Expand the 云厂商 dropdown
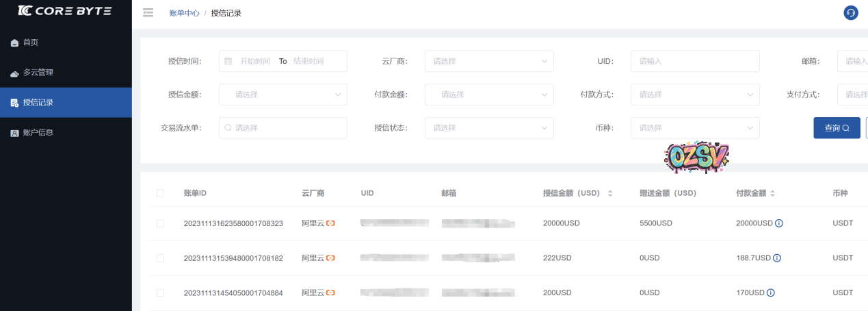Screen dimensions: 868x311 (x=489, y=61)
